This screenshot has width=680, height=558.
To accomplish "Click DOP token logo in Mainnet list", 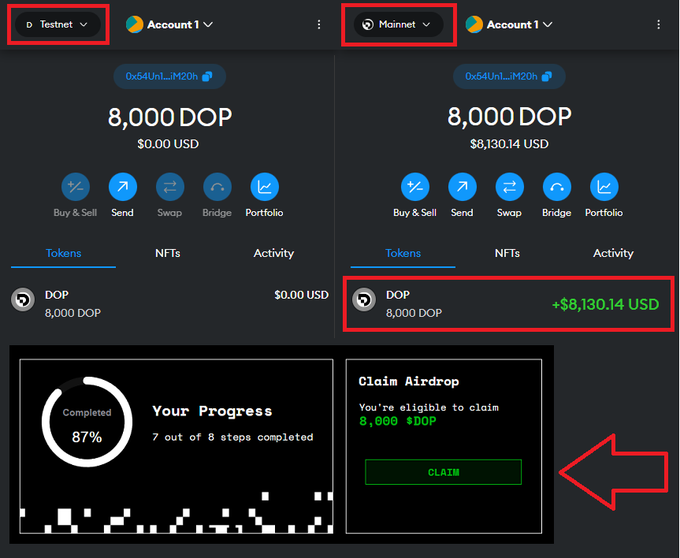I will click(364, 300).
